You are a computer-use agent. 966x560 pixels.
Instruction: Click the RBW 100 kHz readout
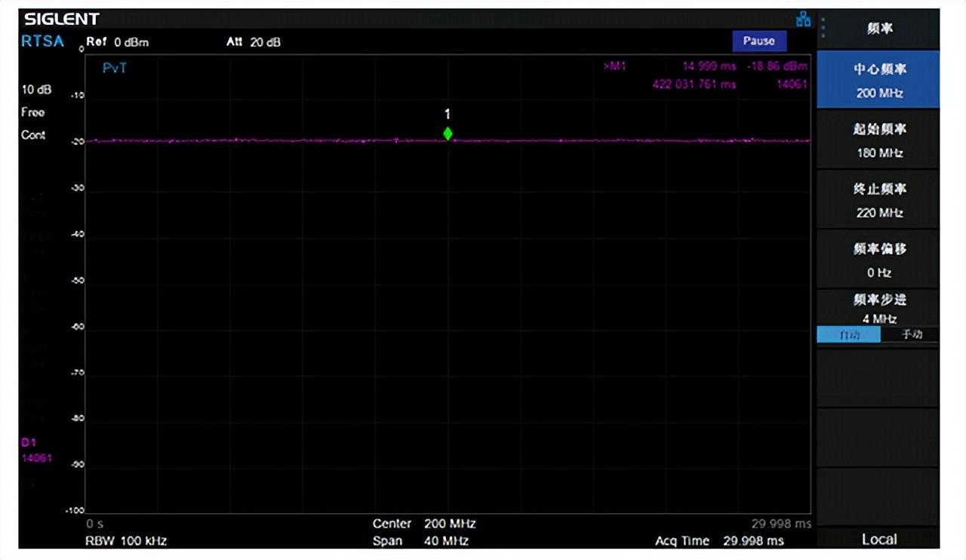point(126,540)
